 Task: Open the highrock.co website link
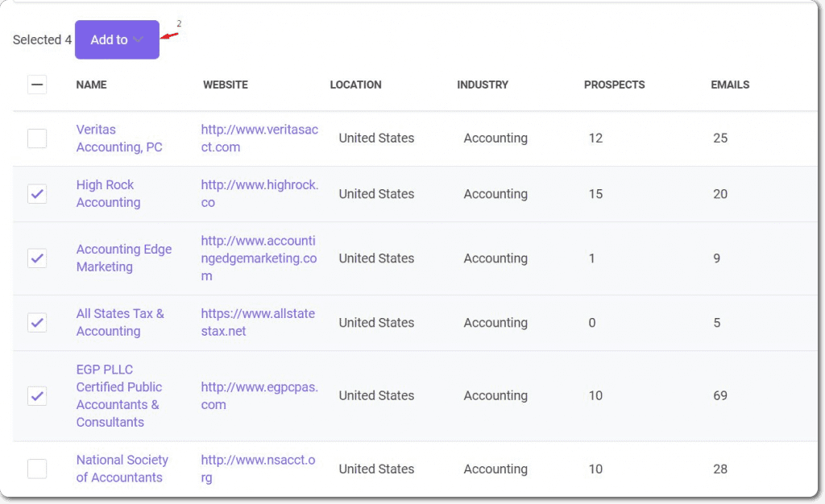click(x=258, y=193)
